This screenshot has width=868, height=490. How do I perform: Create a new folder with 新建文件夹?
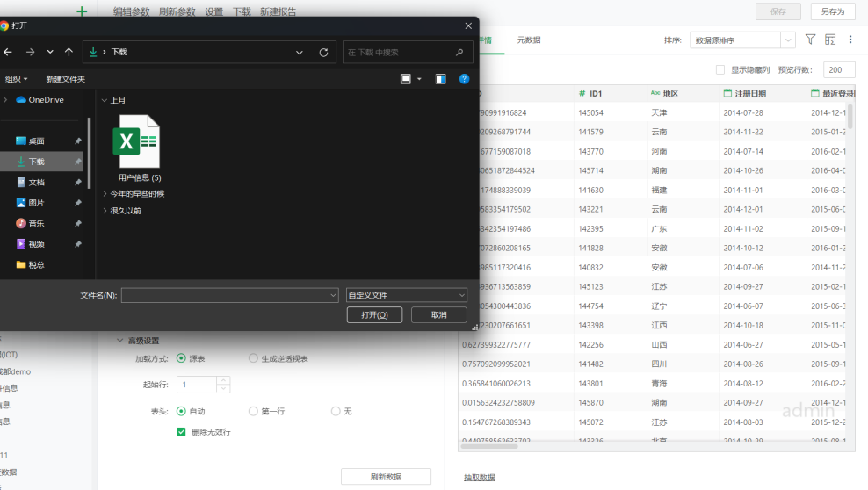click(65, 79)
